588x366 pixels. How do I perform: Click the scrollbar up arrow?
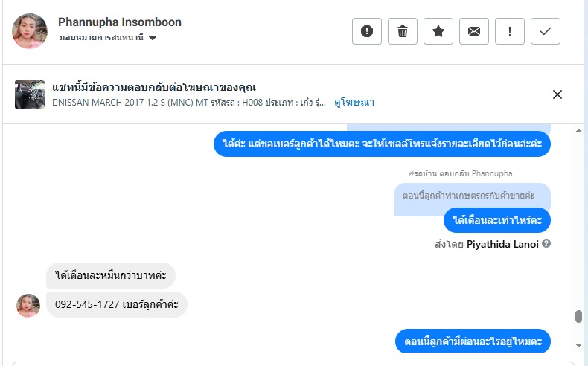tap(578, 129)
